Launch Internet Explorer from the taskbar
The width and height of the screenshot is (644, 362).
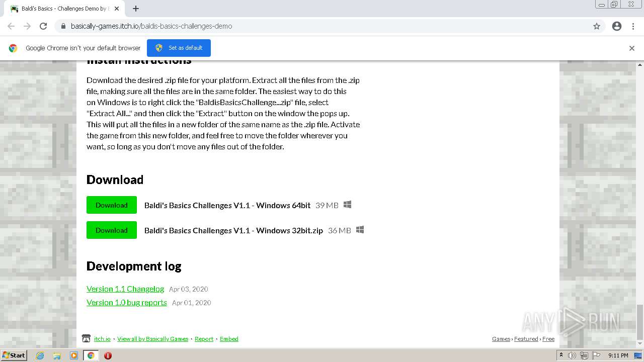pyautogui.click(x=40, y=355)
